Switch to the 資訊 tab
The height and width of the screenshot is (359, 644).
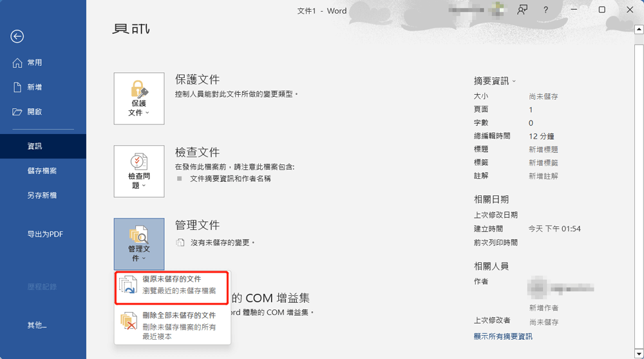point(35,146)
